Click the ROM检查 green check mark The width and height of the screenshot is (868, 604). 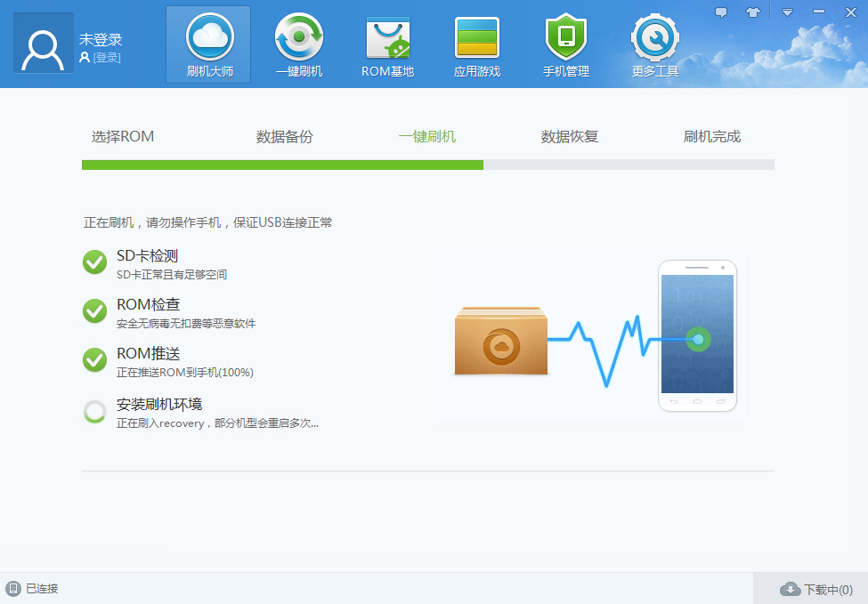(x=94, y=311)
